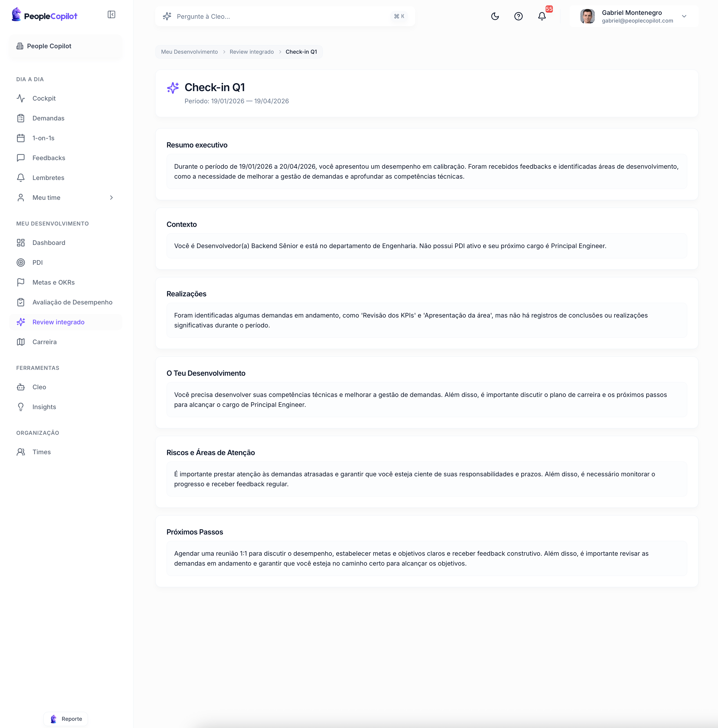Click the Cleo robot icon
This screenshot has width=718, height=728.
pos(21,387)
